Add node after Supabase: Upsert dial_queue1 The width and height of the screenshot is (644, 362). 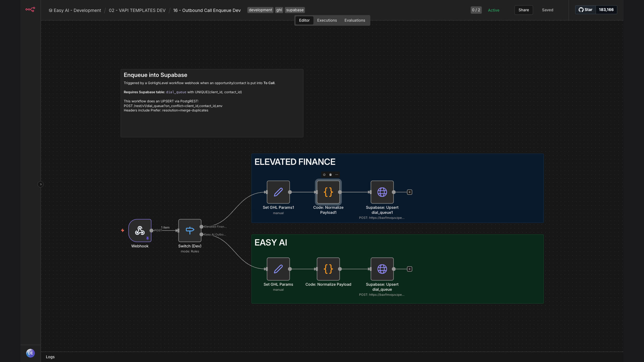click(410, 192)
